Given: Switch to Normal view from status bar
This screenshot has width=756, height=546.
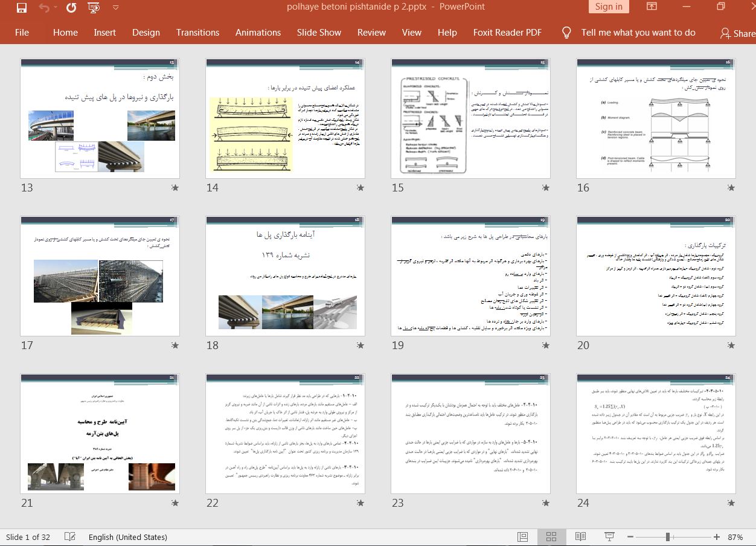Looking at the screenshot, I should (x=523, y=537).
